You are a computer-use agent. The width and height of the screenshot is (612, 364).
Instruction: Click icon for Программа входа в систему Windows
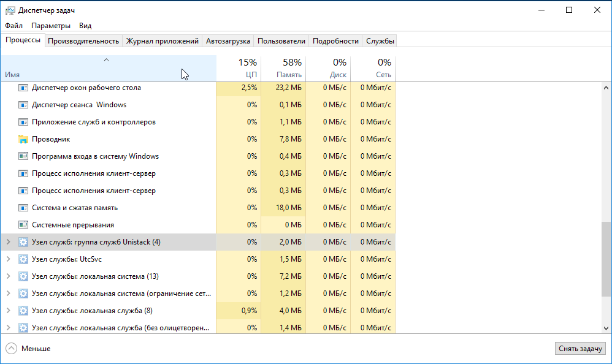(23, 156)
